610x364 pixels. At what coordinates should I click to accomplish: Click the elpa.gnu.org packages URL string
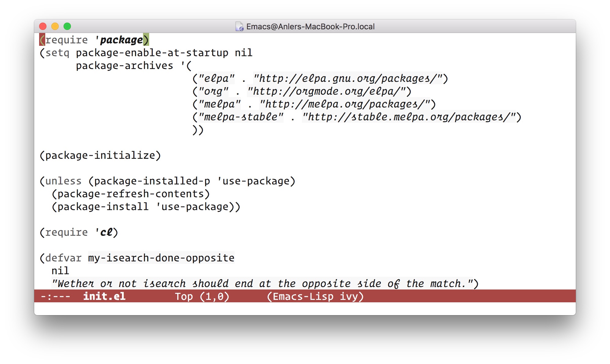point(348,78)
